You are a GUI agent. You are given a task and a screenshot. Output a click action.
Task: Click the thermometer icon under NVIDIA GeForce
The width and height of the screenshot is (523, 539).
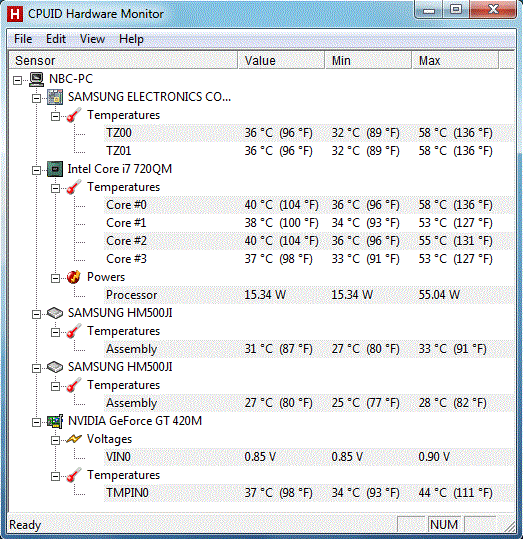click(x=74, y=475)
